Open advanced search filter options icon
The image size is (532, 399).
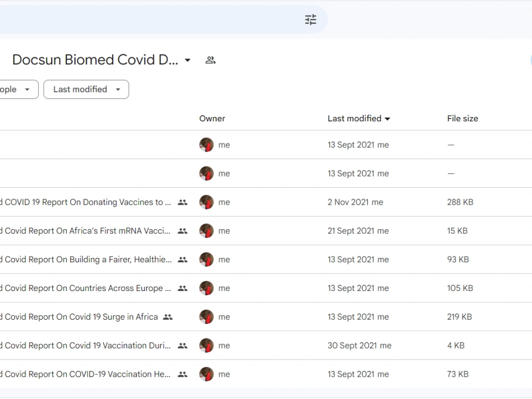tap(311, 20)
